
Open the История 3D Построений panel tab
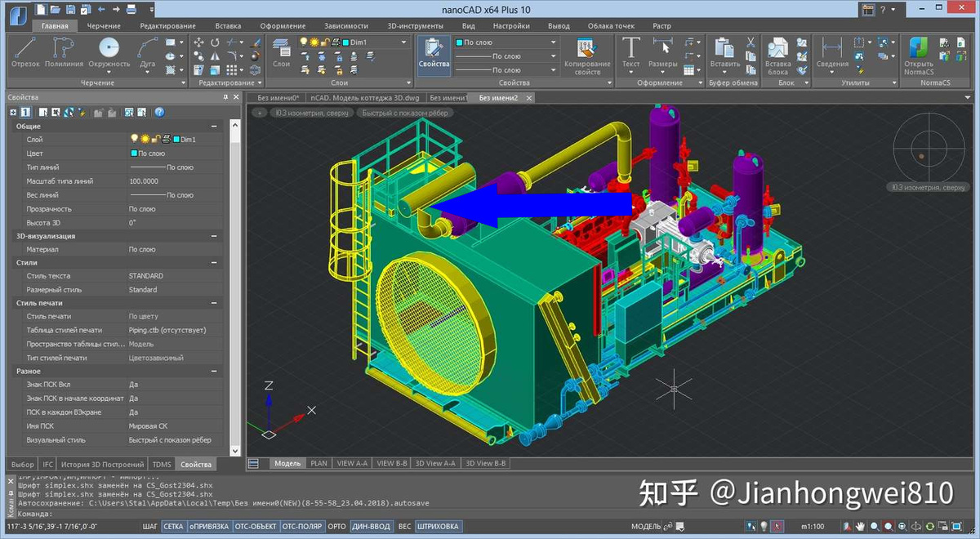tap(103, 464)
